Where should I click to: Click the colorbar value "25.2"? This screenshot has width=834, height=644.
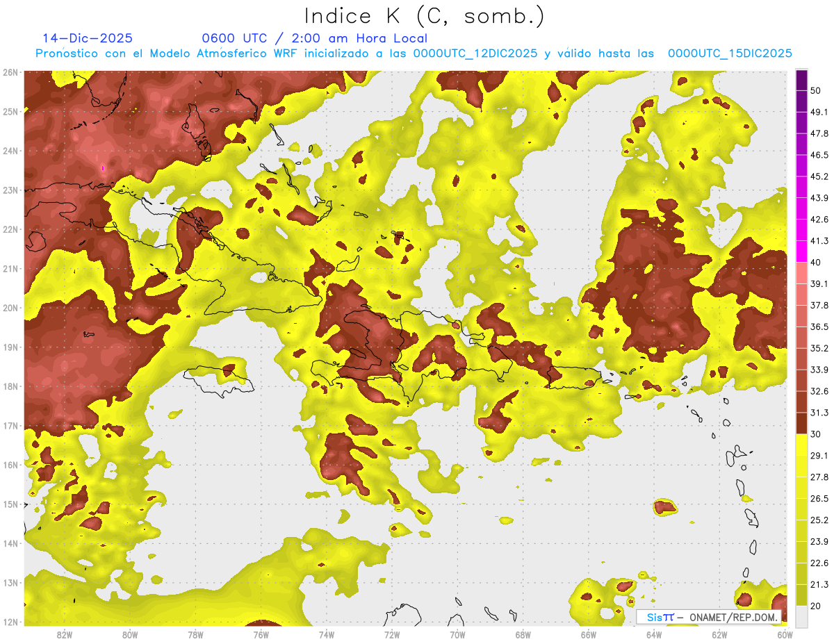tap(819, 520)
